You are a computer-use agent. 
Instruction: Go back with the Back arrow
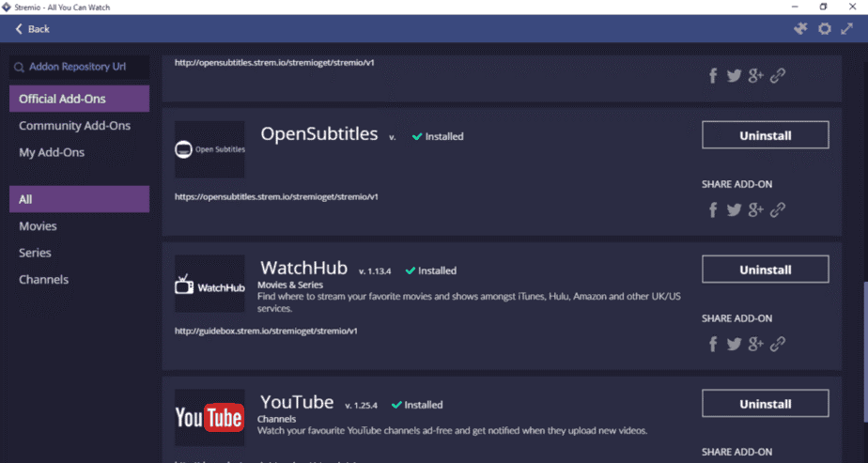(x=32, y=29)
